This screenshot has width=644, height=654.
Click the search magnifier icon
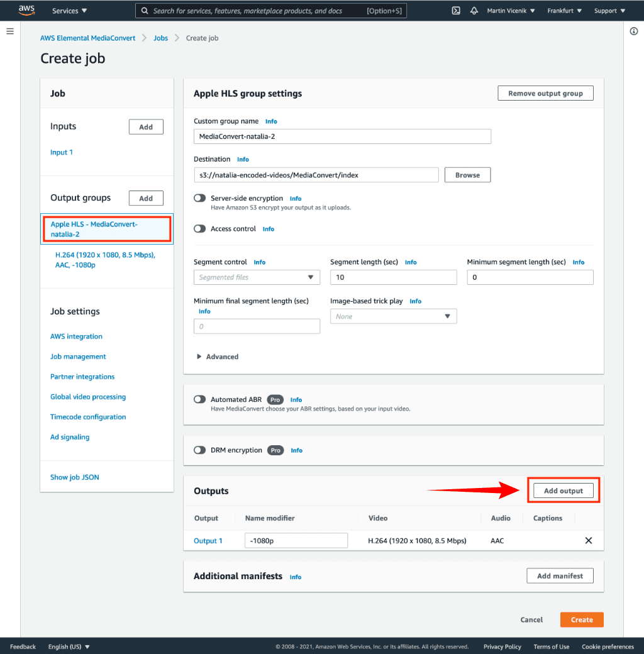(x=144, y=11)
